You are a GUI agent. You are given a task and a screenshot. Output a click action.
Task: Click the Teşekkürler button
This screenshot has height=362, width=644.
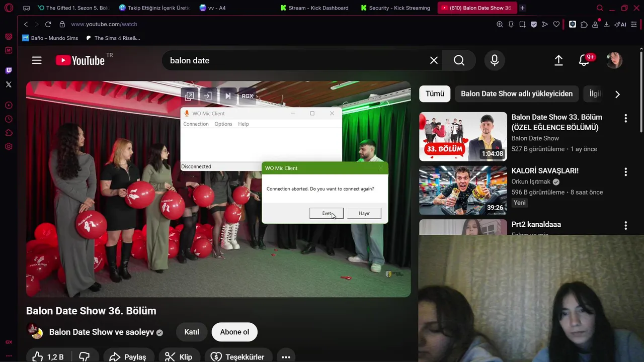[x=237, y=357]
